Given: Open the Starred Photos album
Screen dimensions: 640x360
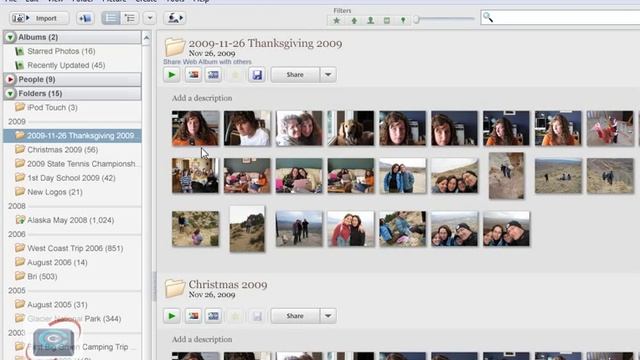Looking at the screenshot, I should pyautogui.click(x=61, y=51).
